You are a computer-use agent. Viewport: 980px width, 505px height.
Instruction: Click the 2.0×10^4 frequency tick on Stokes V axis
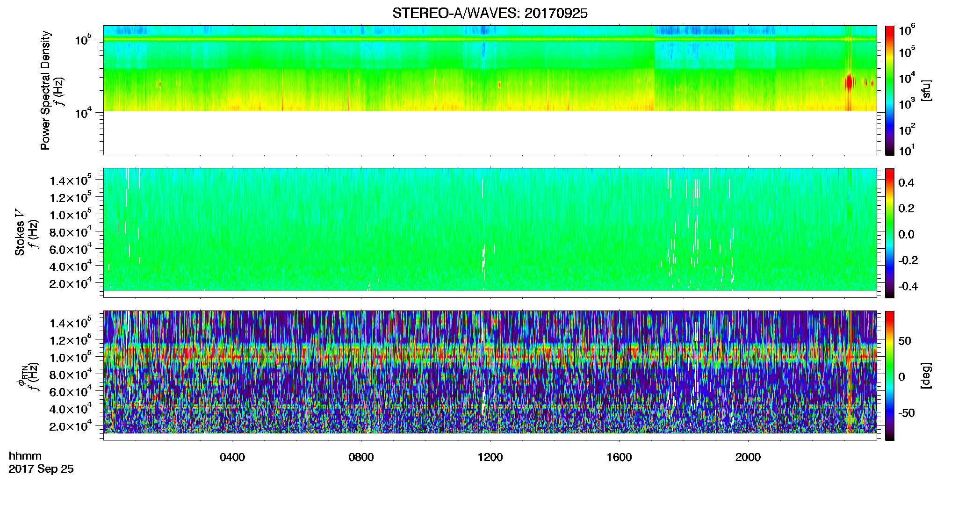(71, 284)
